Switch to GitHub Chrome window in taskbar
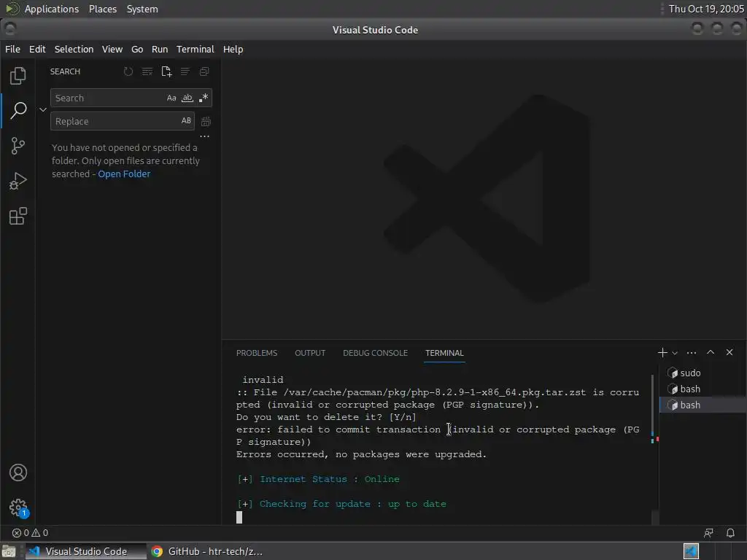The image size is (747, 560). pos(207,551)
